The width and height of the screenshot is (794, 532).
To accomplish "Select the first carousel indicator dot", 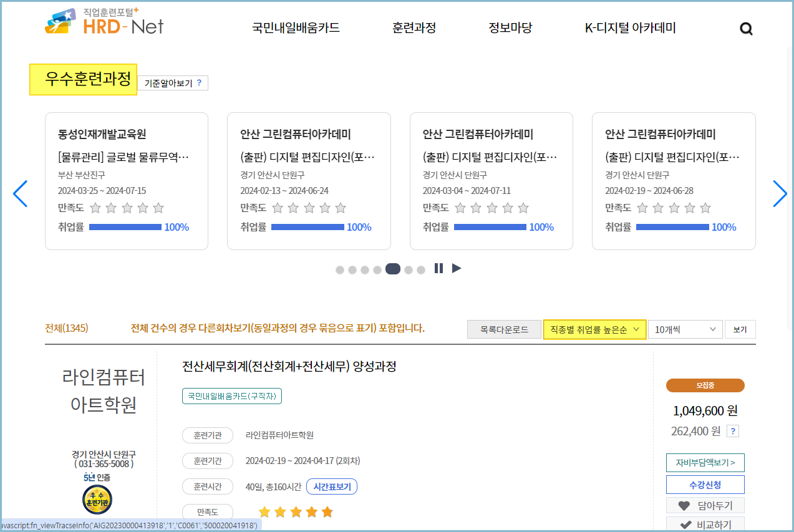I will tap(339, 269).
